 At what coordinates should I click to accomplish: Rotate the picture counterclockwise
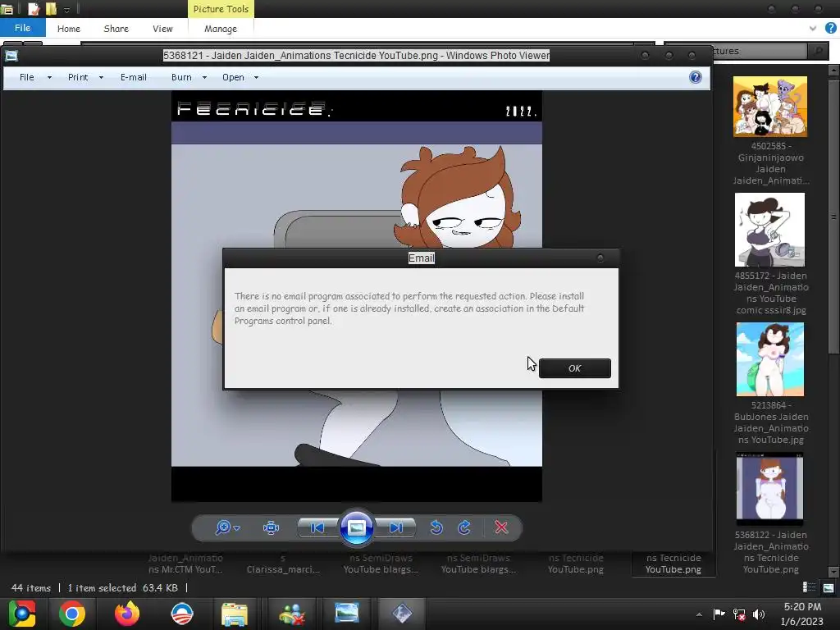[436, 527]
